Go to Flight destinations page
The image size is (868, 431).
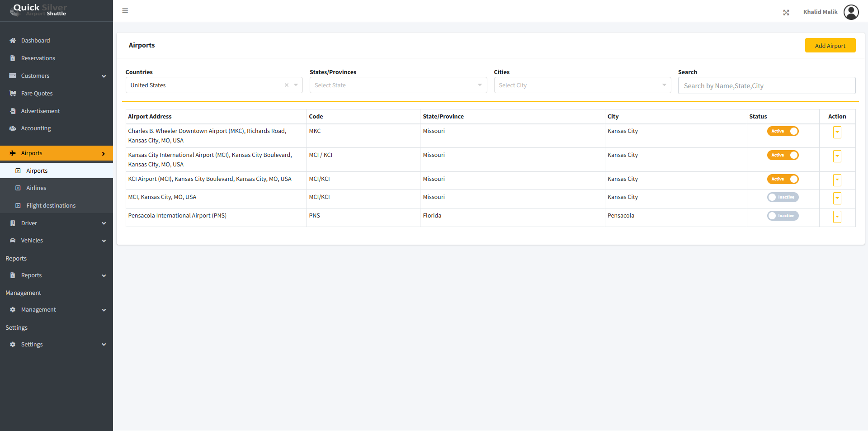point(51,206)
